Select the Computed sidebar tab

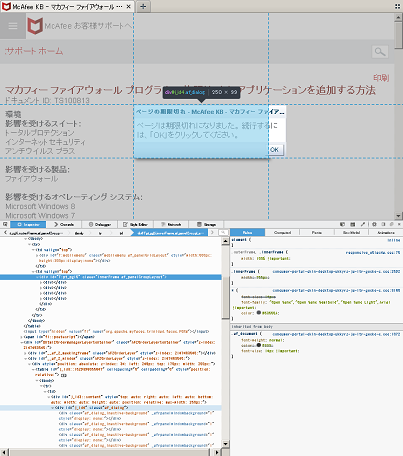(282, 232)
